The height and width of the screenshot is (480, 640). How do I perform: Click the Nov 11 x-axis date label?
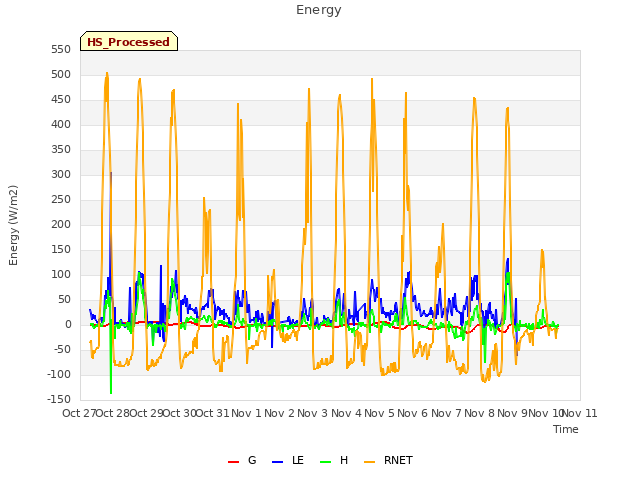click(580, 413)
